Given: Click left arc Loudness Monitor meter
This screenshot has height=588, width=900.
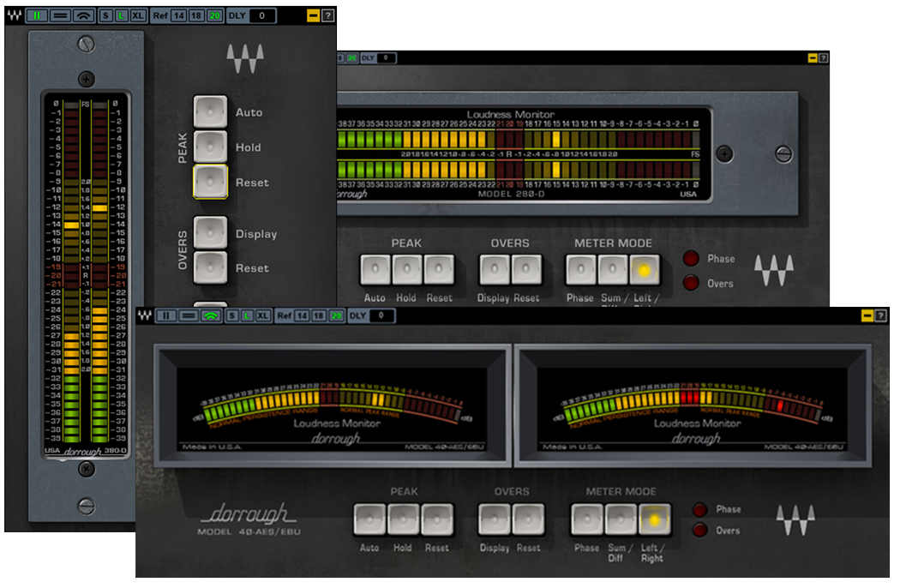Looking at the screenshot, I should pos(333,405).
